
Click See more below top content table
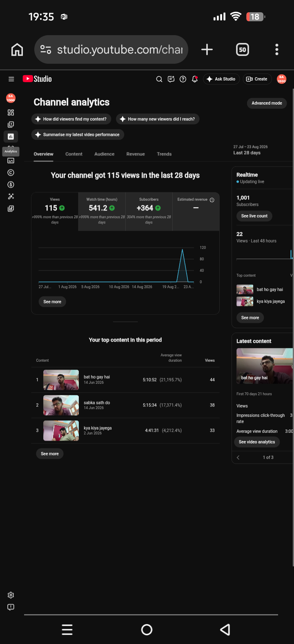pyautogui.click(x=50, y=454)
